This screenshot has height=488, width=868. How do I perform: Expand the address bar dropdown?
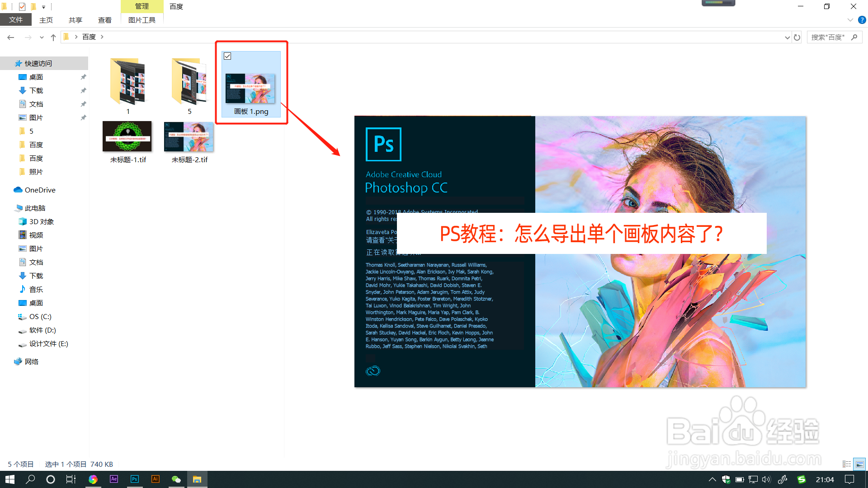coord(787,37)
